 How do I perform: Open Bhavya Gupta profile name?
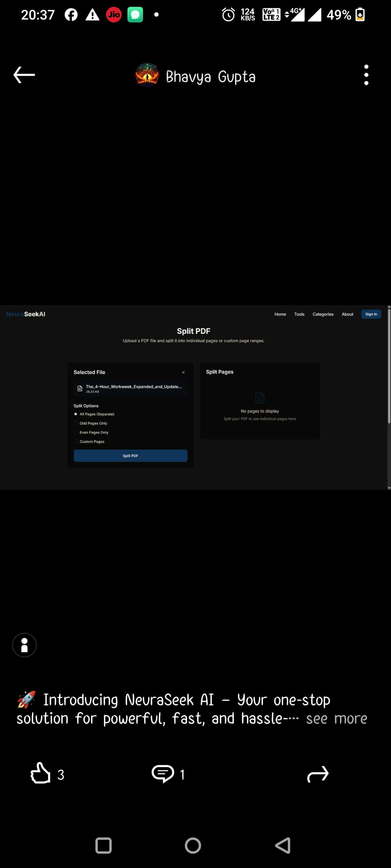[x=211, y=77]
